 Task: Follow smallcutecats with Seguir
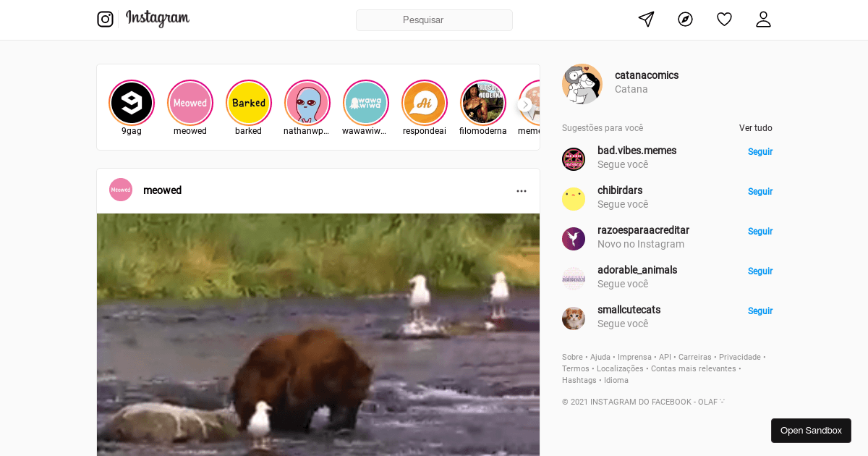(x=759, y=311)
